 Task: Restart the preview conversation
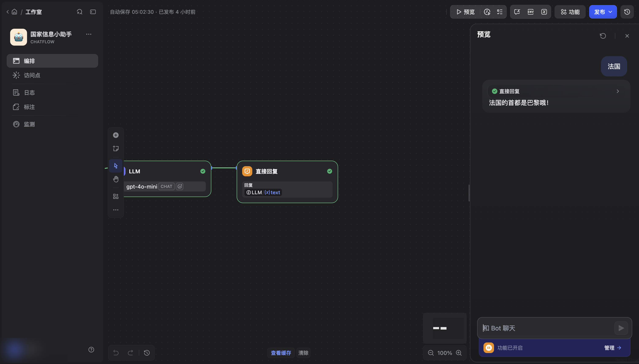(603, 36)
